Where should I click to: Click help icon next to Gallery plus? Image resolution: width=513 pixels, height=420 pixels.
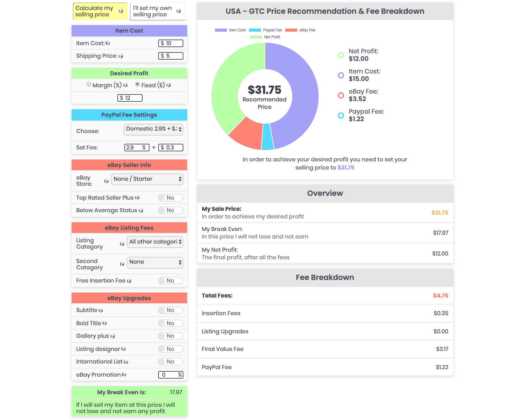click(x=113, y=336)
